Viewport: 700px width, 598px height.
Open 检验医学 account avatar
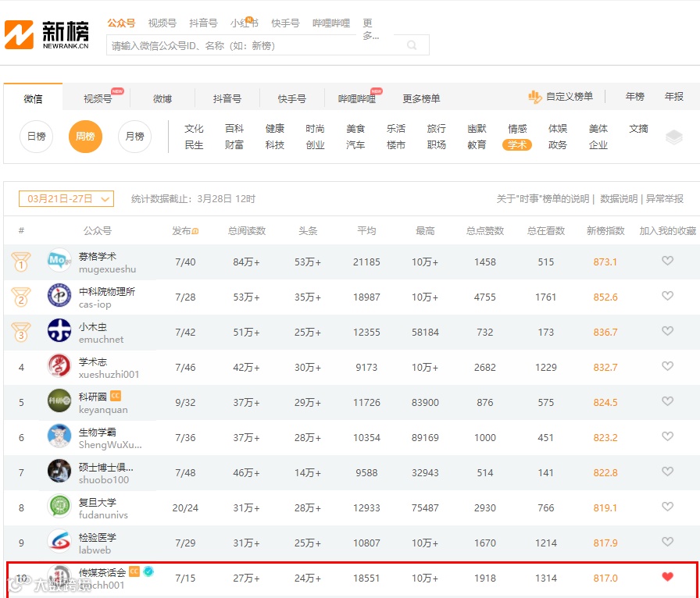(59, 541)
